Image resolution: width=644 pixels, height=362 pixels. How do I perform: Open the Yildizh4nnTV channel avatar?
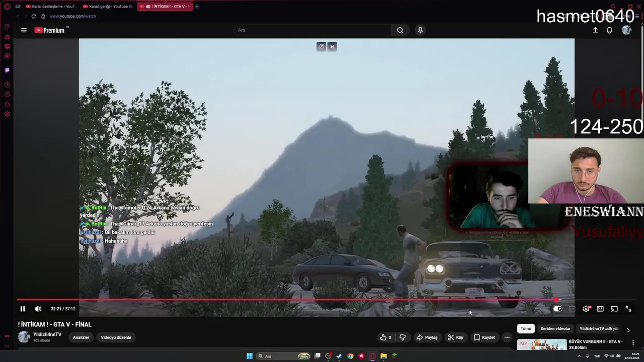[x=24, y=337]
